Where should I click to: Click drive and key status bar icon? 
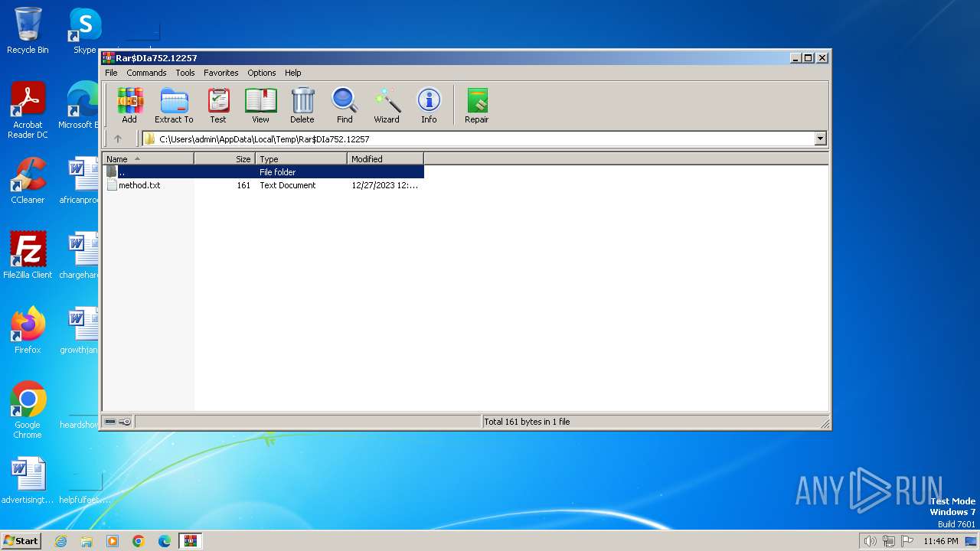[x=118, y=422]
